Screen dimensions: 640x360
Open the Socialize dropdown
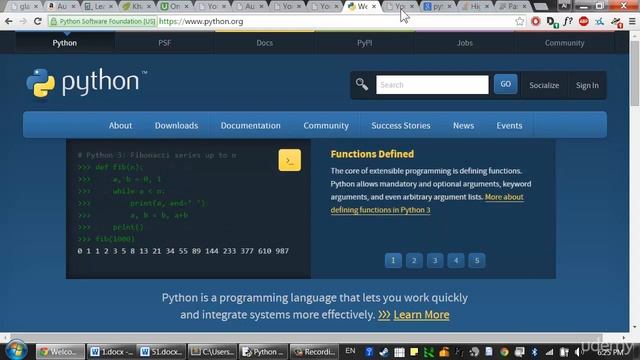(x=544, y=85)
